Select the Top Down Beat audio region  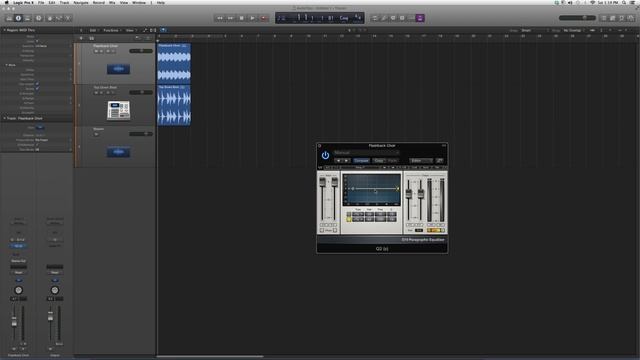174,105
